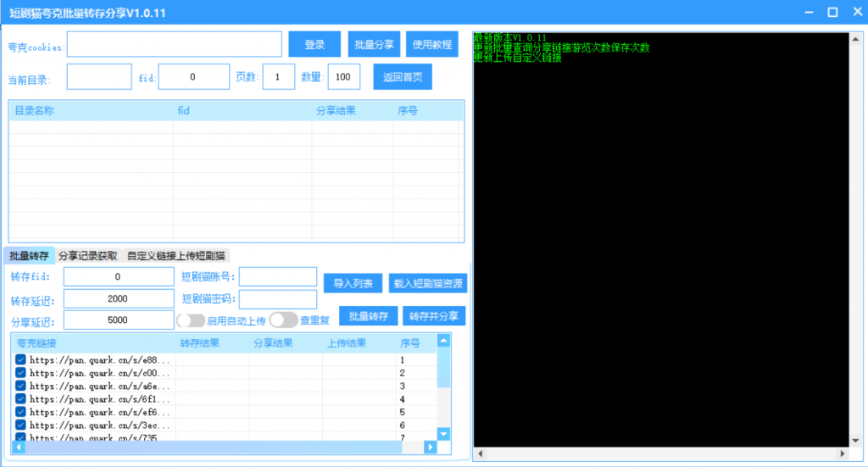Image resolution: width=868 pixels, height=467 pixels.
Task: Start 批量转存 with the blue button
Action: 368,316
